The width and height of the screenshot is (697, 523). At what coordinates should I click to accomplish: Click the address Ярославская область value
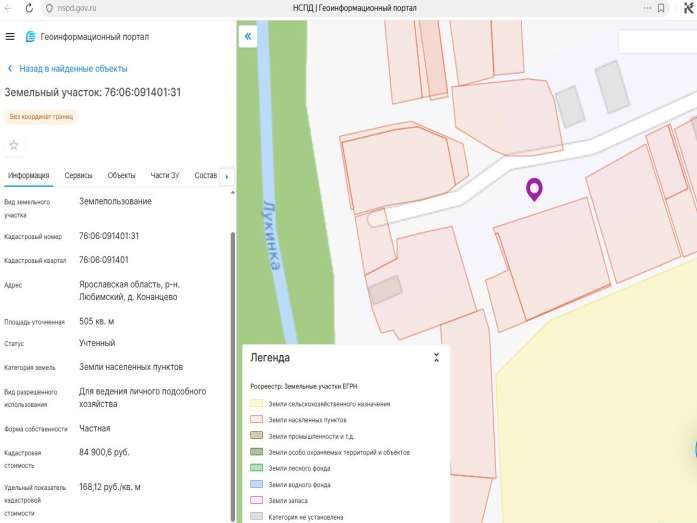point(129,290)
